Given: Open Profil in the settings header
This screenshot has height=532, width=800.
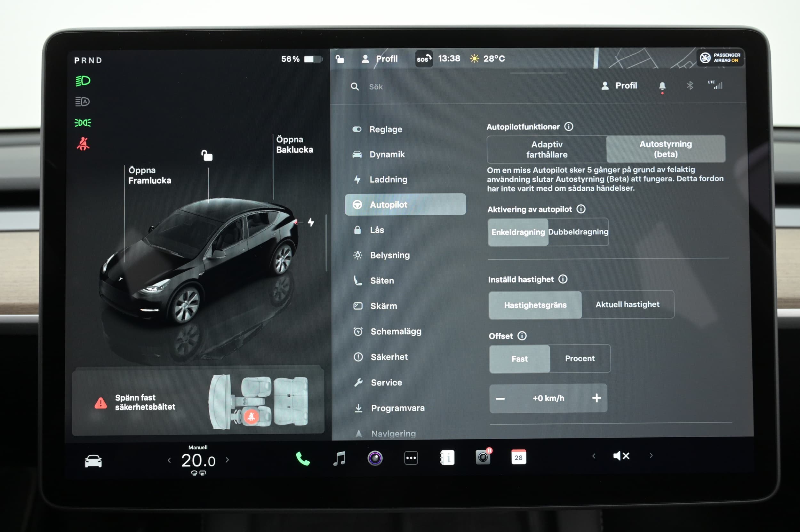Looking at the screenshot, I should click(619, 85).
